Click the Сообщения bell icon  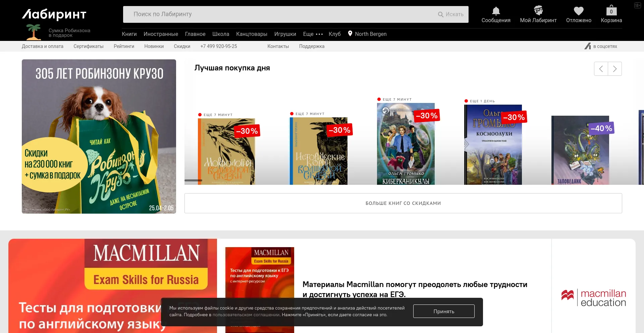[x=496, y=11]
